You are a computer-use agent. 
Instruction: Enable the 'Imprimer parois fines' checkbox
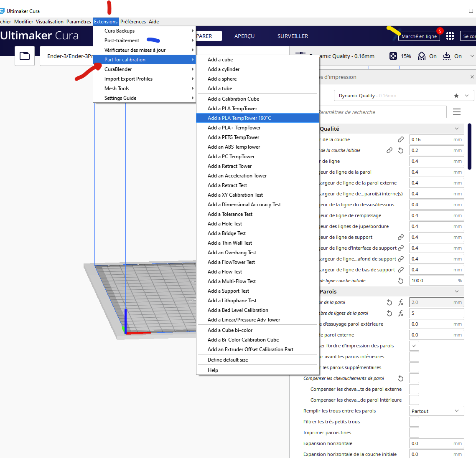pos(414,433)
